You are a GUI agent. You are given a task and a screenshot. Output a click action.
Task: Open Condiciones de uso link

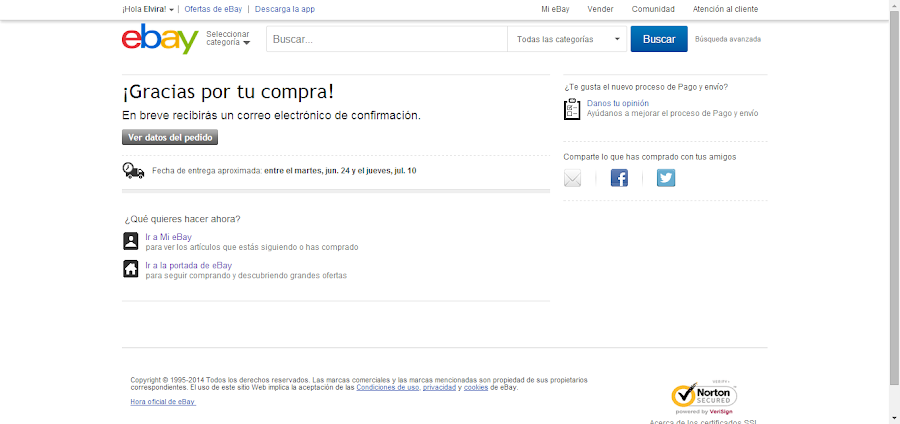(387, 387)
